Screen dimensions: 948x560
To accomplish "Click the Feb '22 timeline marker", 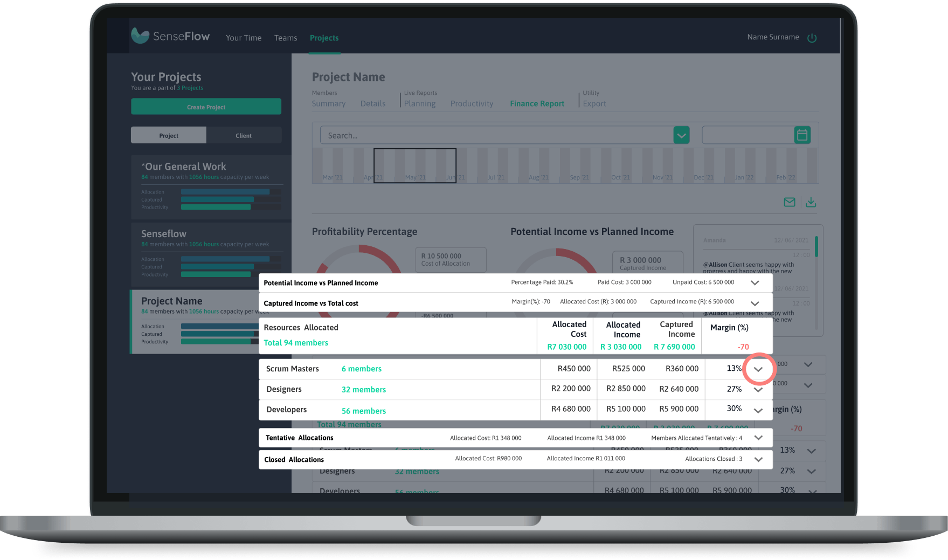I will (786, 177).
